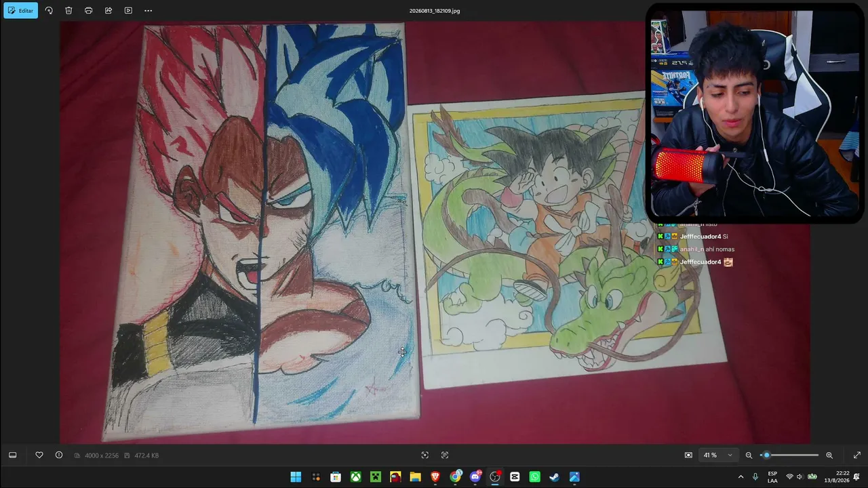The width and height of the screenshot is (868, 488).
Task: Launch Brave browser from the taskbar
Action: pyautogui.click(x=435, y=477)
